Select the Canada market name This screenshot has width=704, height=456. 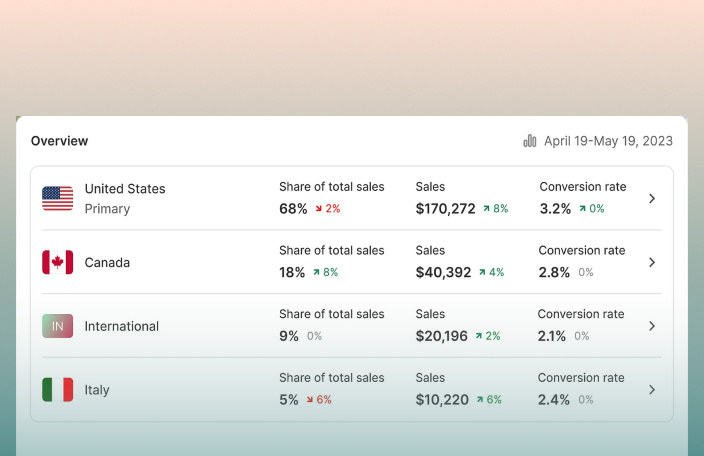(107, 262)
